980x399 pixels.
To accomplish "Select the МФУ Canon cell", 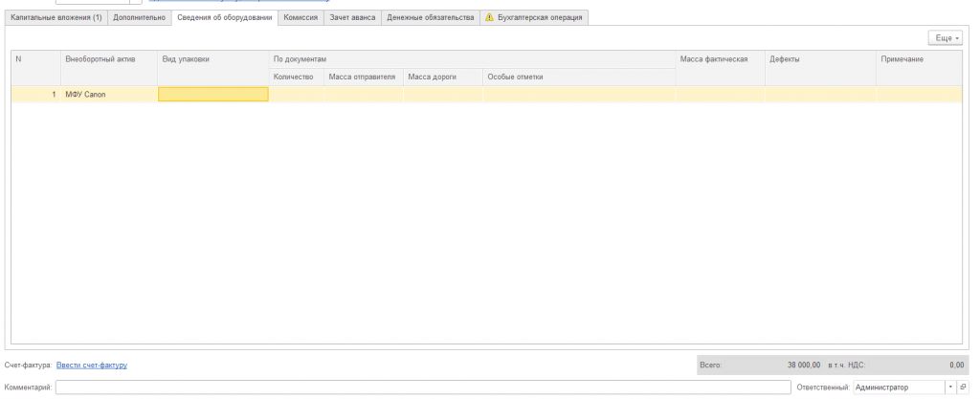I will pyautogui.click(x=109, y=95).
